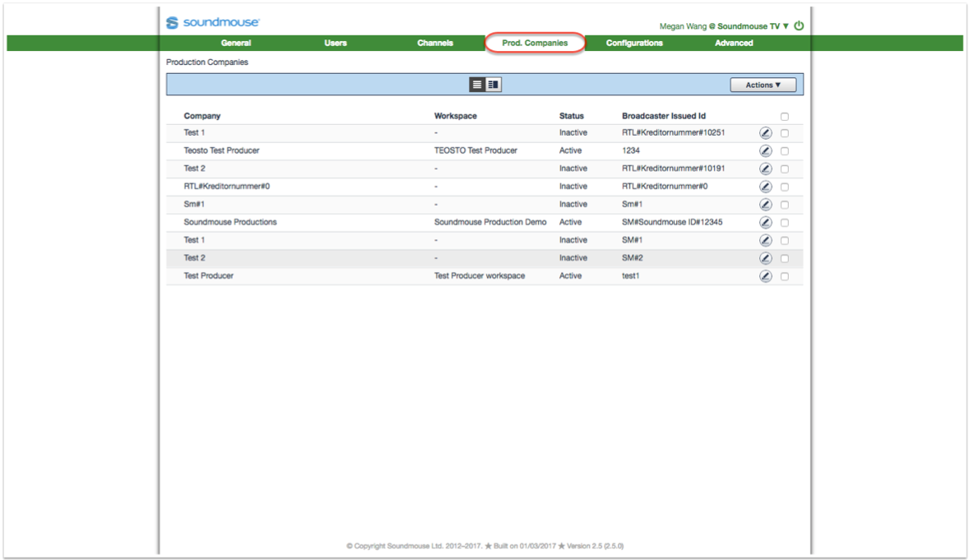Go to the Advanced tab

point(734,43)
